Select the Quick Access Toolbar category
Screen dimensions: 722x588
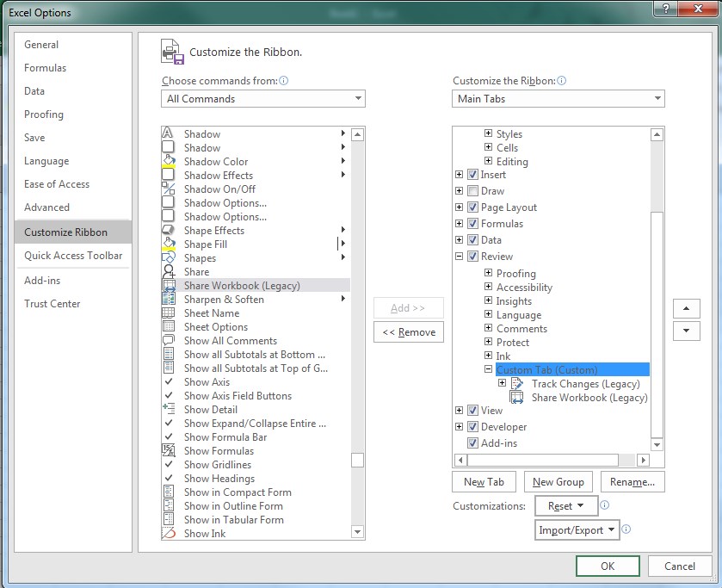[73, 256]
